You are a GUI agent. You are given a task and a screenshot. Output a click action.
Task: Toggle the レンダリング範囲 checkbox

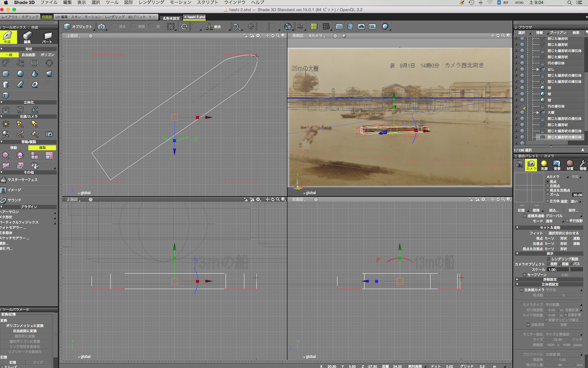(549, 259)
